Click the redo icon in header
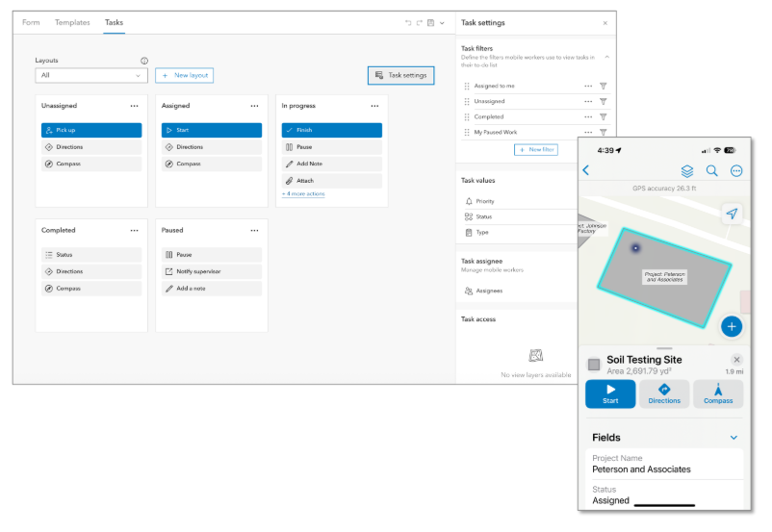772x532 pixels. pos(420,23)
